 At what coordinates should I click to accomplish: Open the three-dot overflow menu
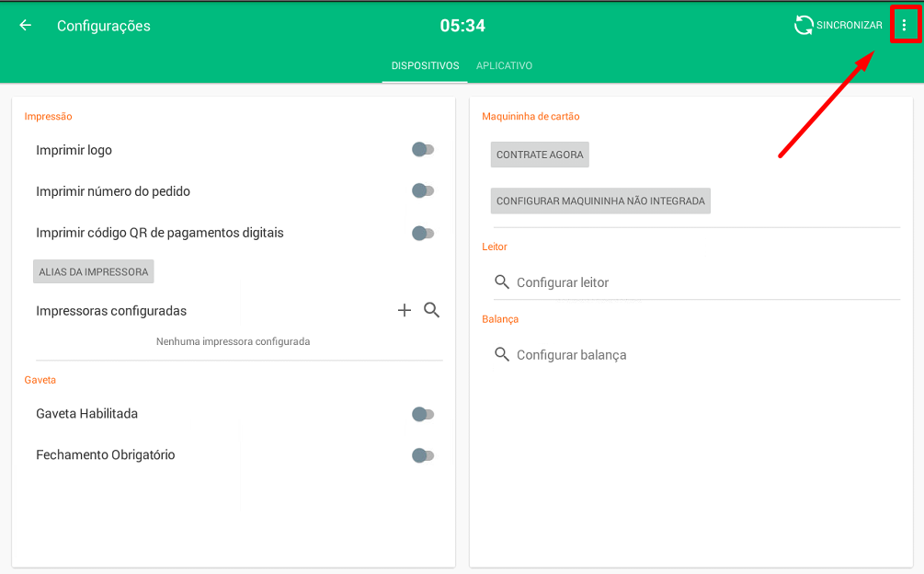[x=904, y=25]
